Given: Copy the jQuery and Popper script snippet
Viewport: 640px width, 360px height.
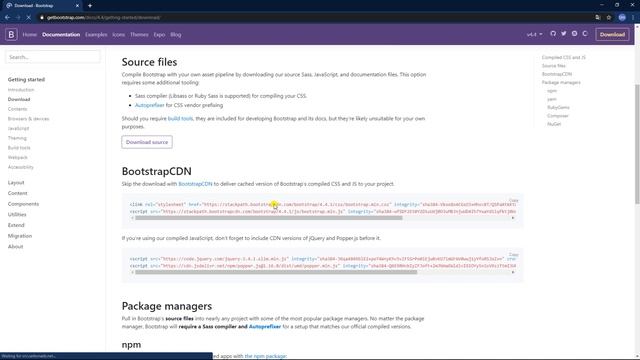Looking at the screenshot, I should [x=513, y=255].
